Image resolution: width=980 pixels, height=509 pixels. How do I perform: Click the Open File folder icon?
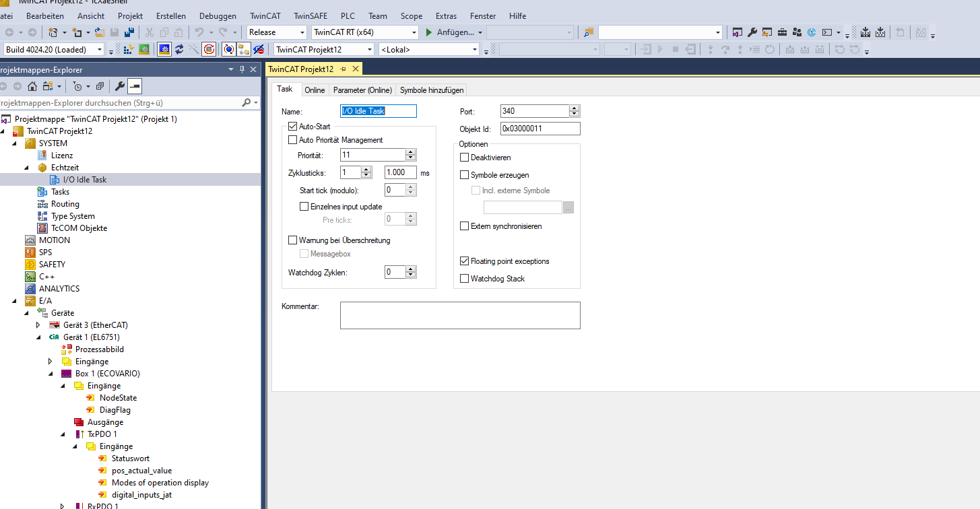tap(99, 32)
